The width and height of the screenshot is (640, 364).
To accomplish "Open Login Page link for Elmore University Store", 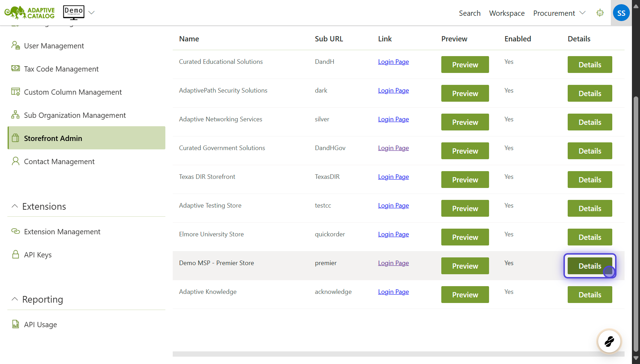I will click(393, 234).
